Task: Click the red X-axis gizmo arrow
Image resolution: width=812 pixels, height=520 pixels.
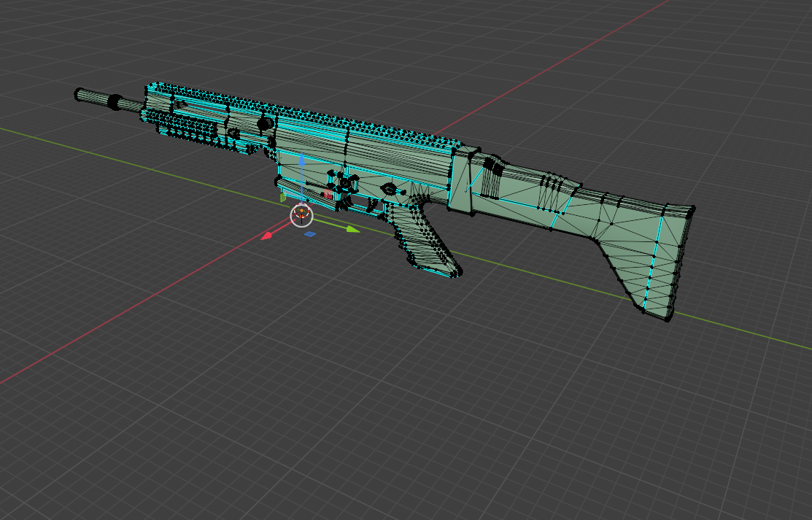Action: point(268,236)
